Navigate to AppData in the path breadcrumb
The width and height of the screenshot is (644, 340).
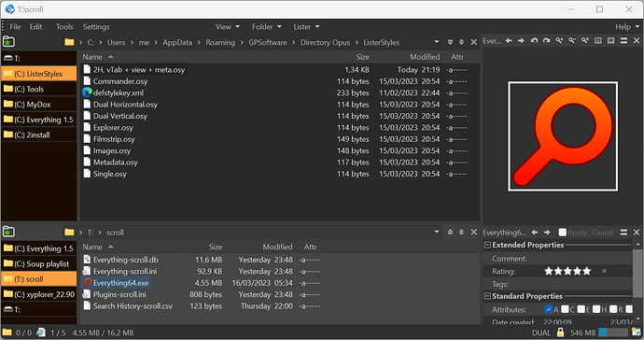[177, 42]
